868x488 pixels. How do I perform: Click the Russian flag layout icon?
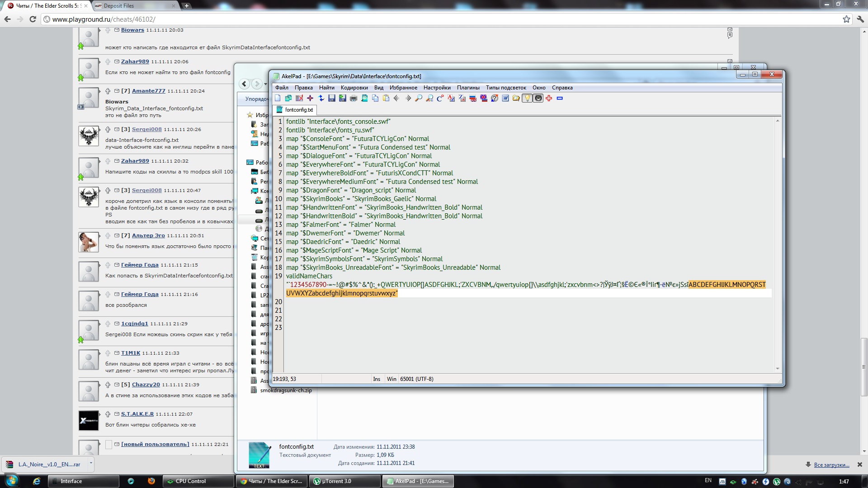click(473, 98)
